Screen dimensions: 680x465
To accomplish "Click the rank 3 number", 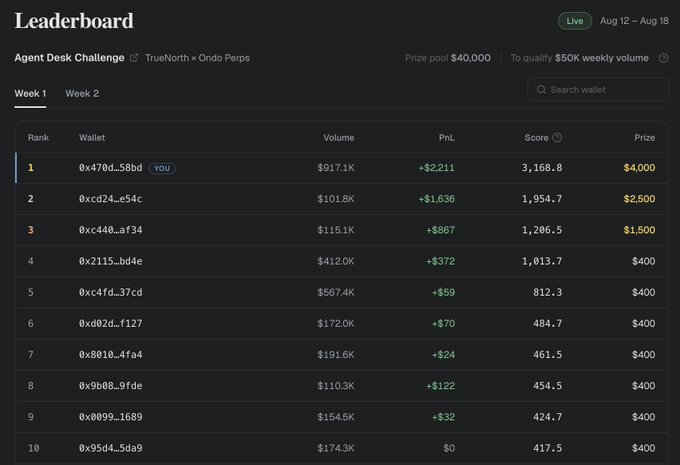I will coord(30,230).
